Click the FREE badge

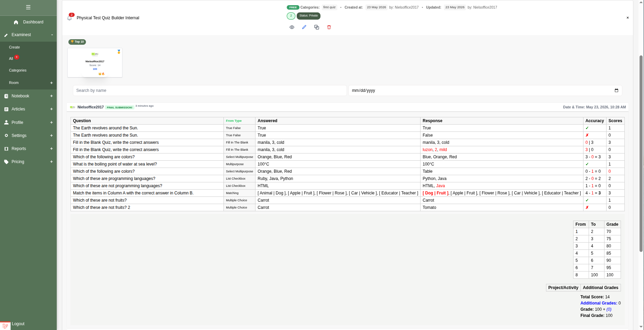[293, 7]
